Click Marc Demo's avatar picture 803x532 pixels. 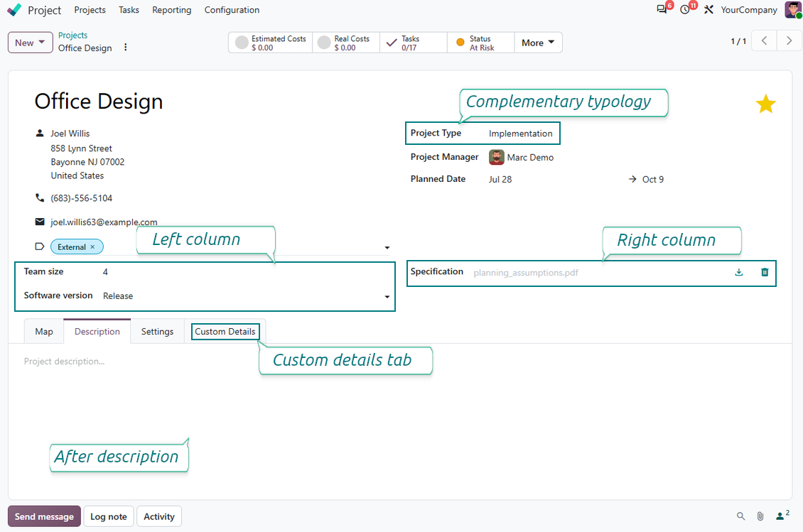(x=496, y=157)
